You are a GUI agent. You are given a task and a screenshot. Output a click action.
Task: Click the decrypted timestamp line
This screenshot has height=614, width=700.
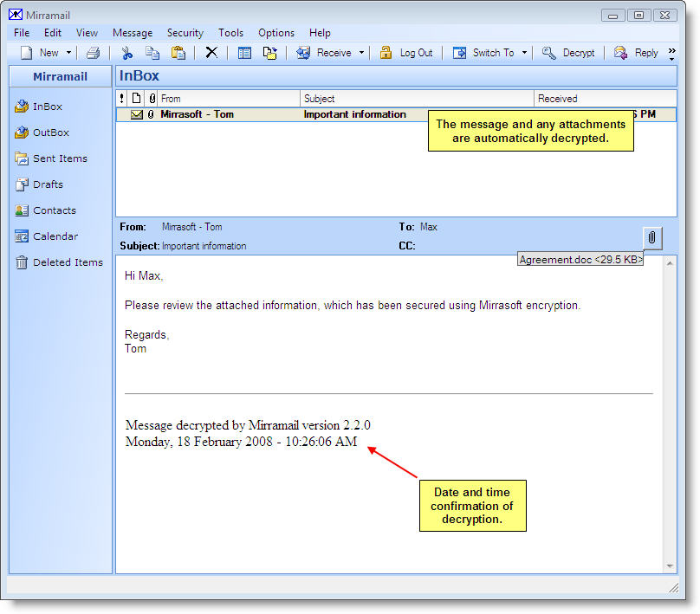(241, 442)
